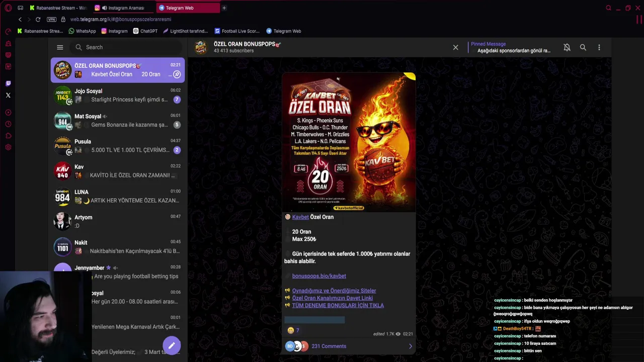Click Pusula unread badge 2
644x362 pixels.
click(177, 150)
